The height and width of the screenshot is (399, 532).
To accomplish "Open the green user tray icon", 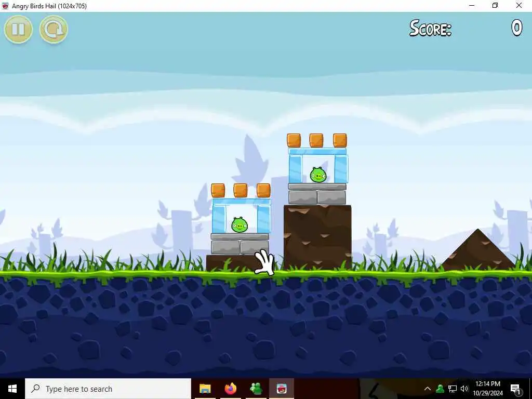I will pyautogui.click(x=440, y=389).
